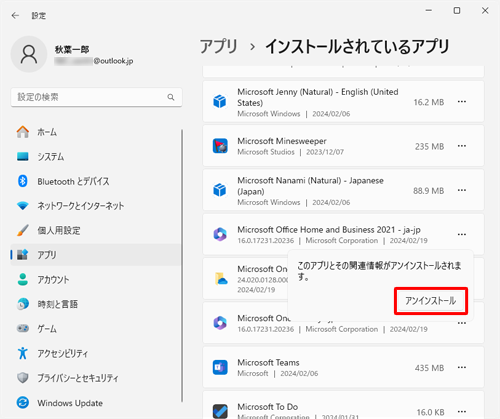The image size is (500, 419).
Task: Click the Microsoft To Do checkmark icon
Action: (220, 411)
